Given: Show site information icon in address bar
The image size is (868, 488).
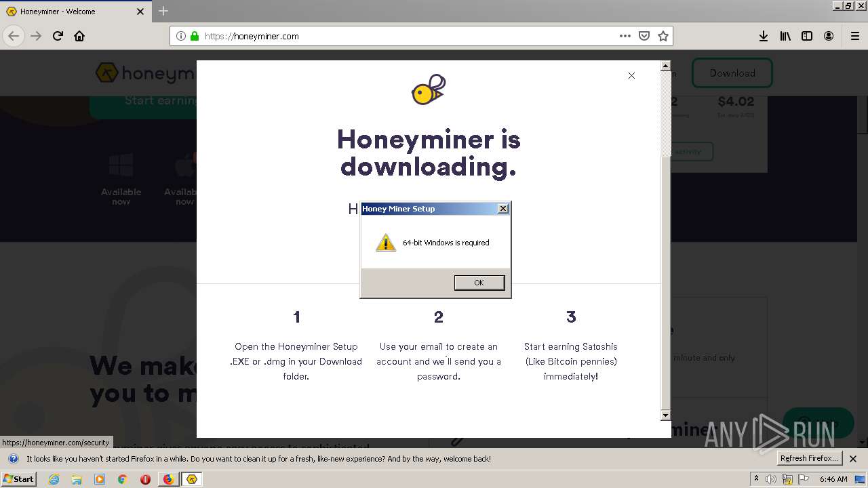Looking at the screenshot, I should (181, 36).
